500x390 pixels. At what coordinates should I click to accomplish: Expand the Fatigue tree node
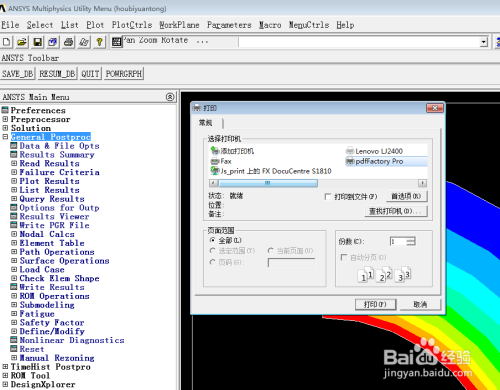[x=14, y=313]
